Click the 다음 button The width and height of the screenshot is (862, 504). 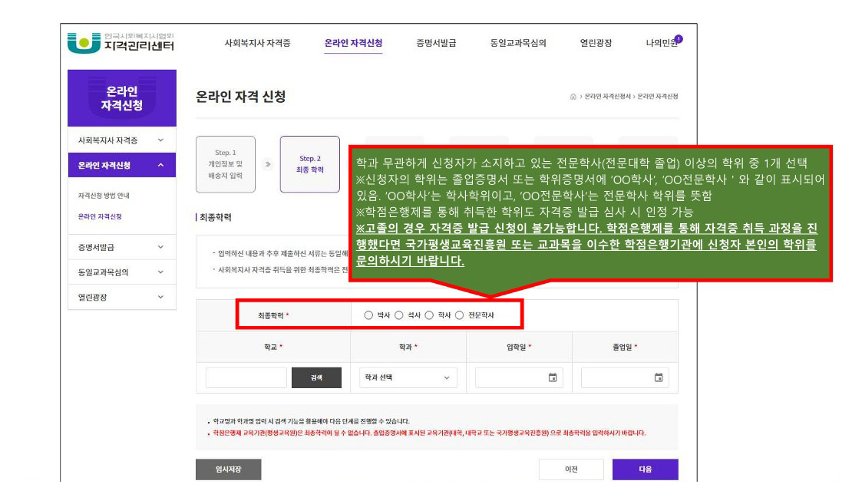[646, 469]
